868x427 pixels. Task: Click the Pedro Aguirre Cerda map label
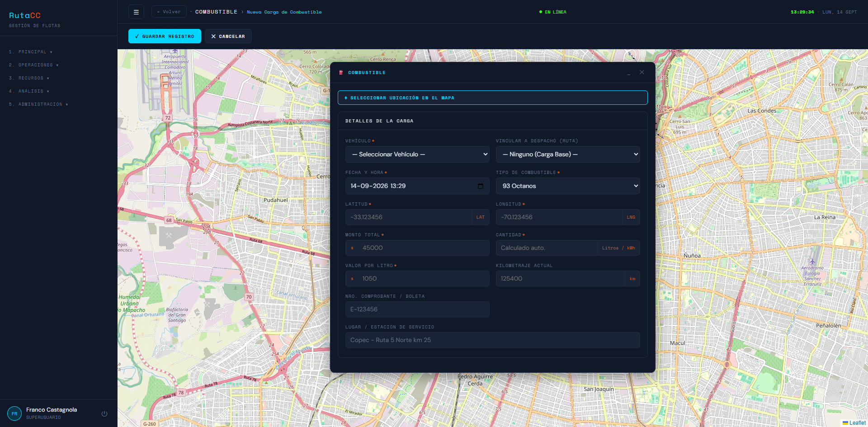pyautogui.click(x=475, y=380)
